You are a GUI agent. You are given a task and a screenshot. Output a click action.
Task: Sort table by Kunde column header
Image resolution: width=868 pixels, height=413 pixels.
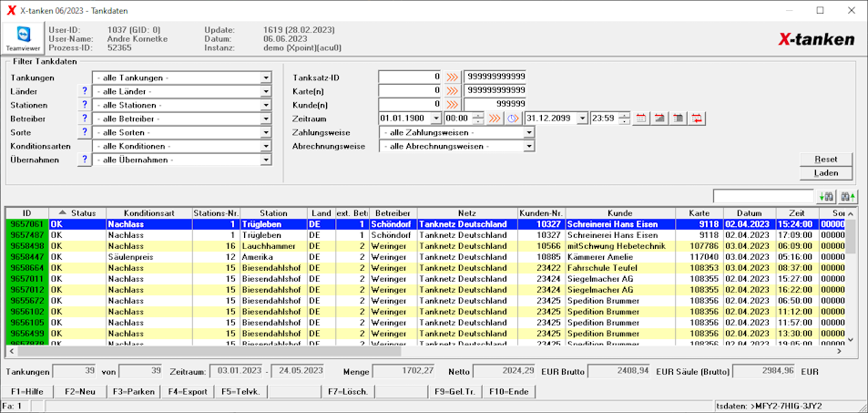620,212
